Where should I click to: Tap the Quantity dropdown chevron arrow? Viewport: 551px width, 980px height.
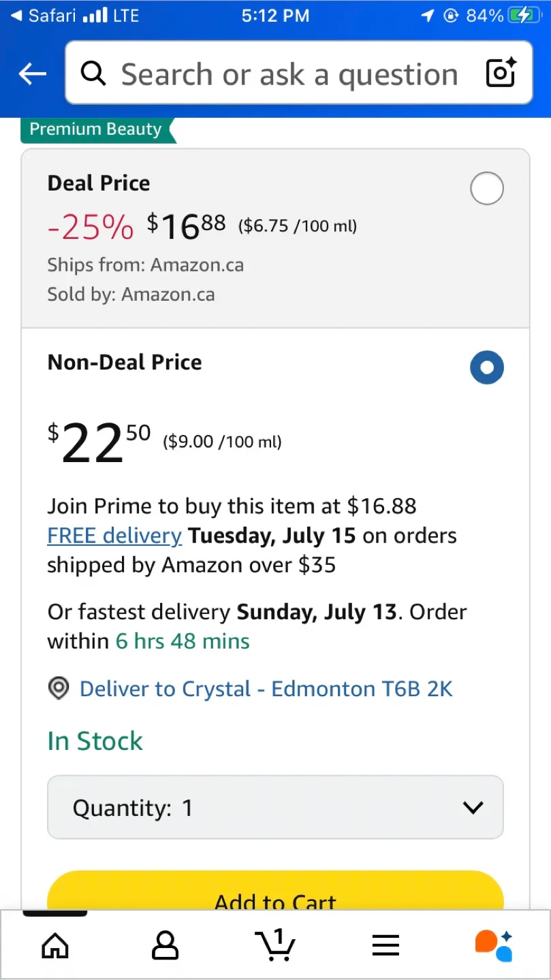click(472, 808)
